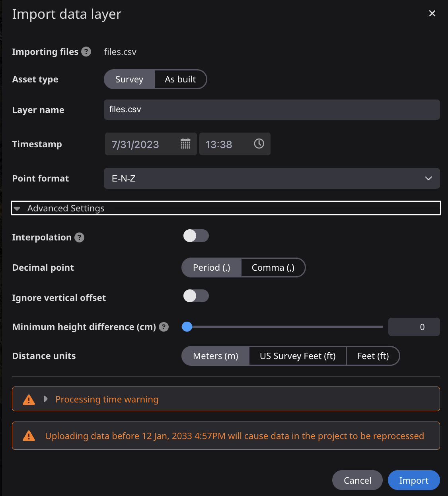The image size is (448, 496).
Task: Collapse the Advanced Settings section
Action: pos(17,208)
